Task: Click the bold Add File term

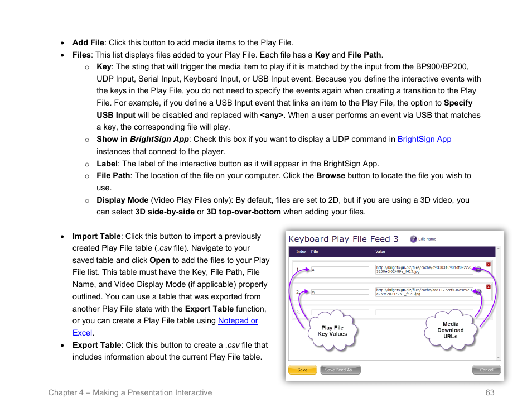Action: pyautogui.click(x=88, y=42)
